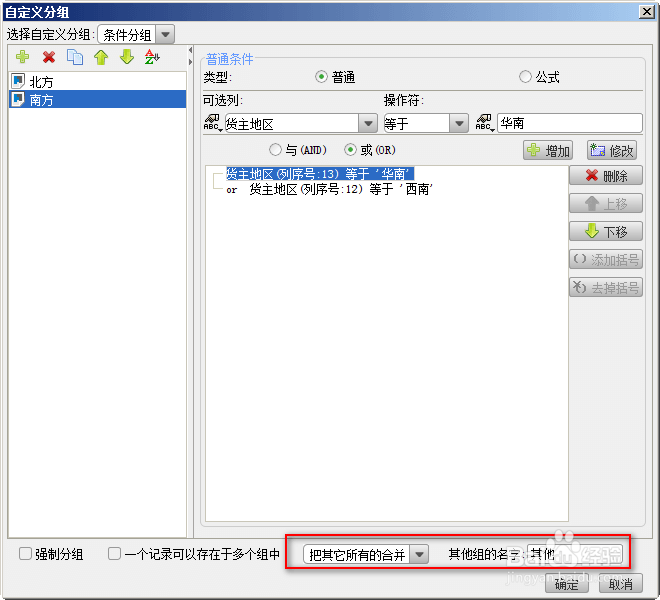Screen dimensions: 660x600
Task: Click the 华南 value input field
Action: point(570,123)
